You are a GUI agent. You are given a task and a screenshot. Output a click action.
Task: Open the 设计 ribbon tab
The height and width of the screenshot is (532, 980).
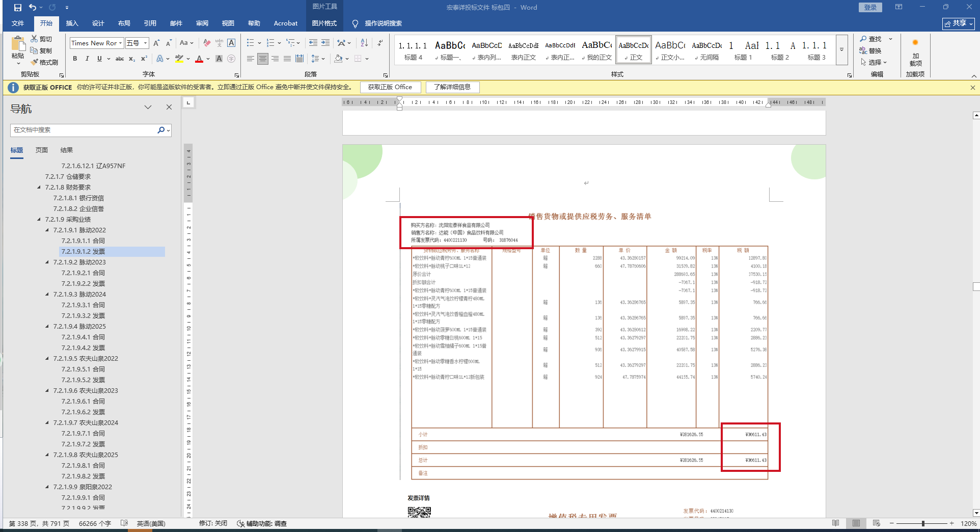pyautogui.click(x=98, y=23)
